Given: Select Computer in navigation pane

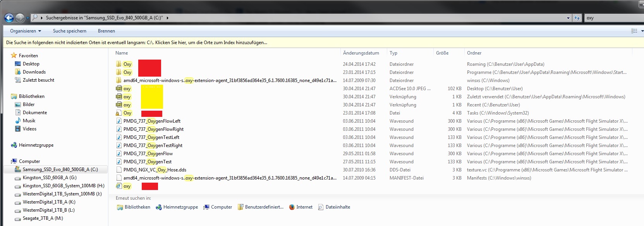Looking at the screenshot, I should pyautogui.click(x=29, y=161).
